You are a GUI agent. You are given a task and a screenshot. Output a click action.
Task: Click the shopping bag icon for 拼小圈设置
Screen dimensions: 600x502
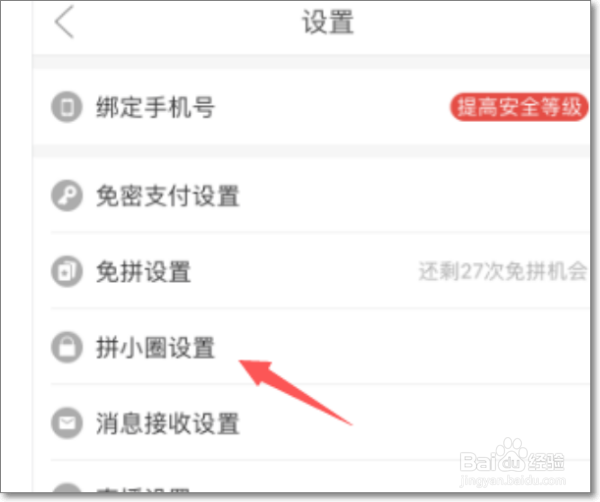pyautogui.click(x=67, y=347)
